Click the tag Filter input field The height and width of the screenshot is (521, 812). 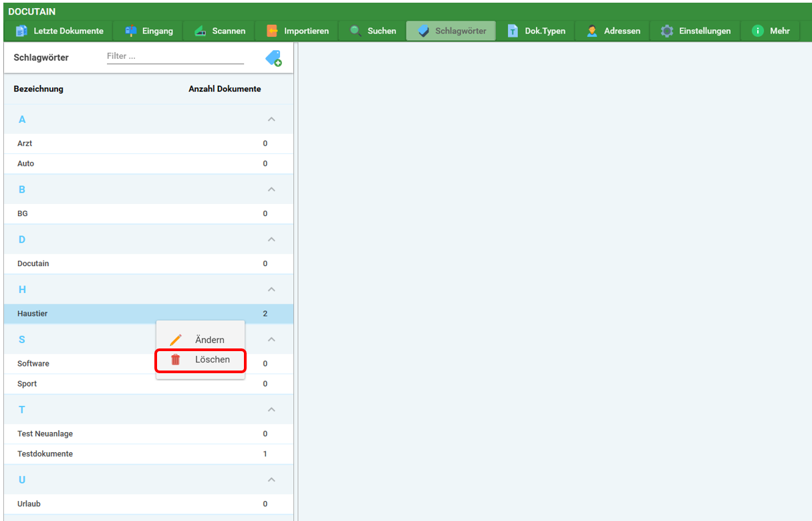(175, 57)
